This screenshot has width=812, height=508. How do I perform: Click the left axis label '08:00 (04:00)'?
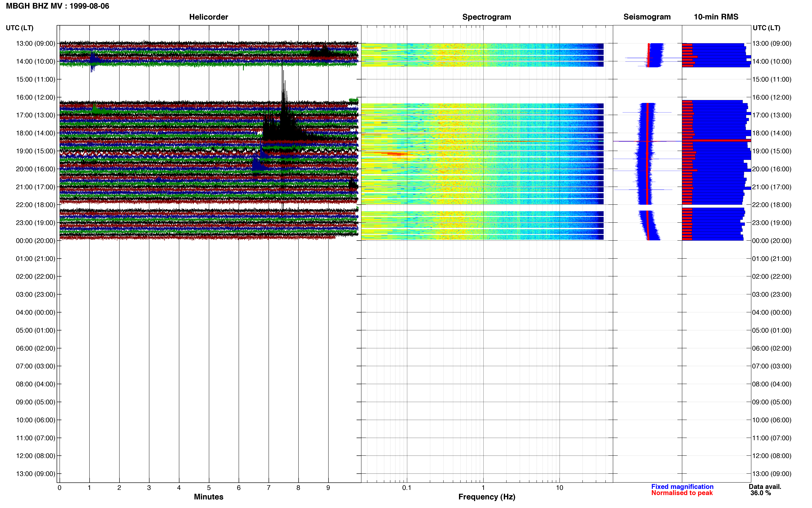[x=36, y=384]
